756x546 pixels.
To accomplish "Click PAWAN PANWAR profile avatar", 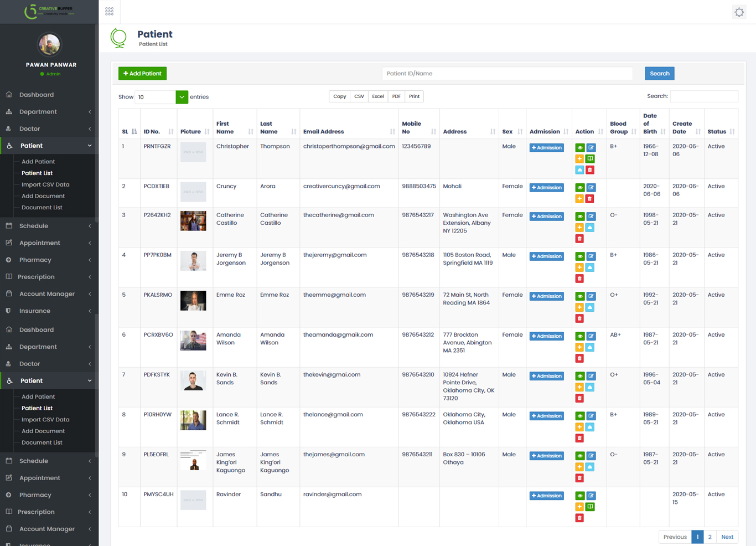I will click(49, 45).
